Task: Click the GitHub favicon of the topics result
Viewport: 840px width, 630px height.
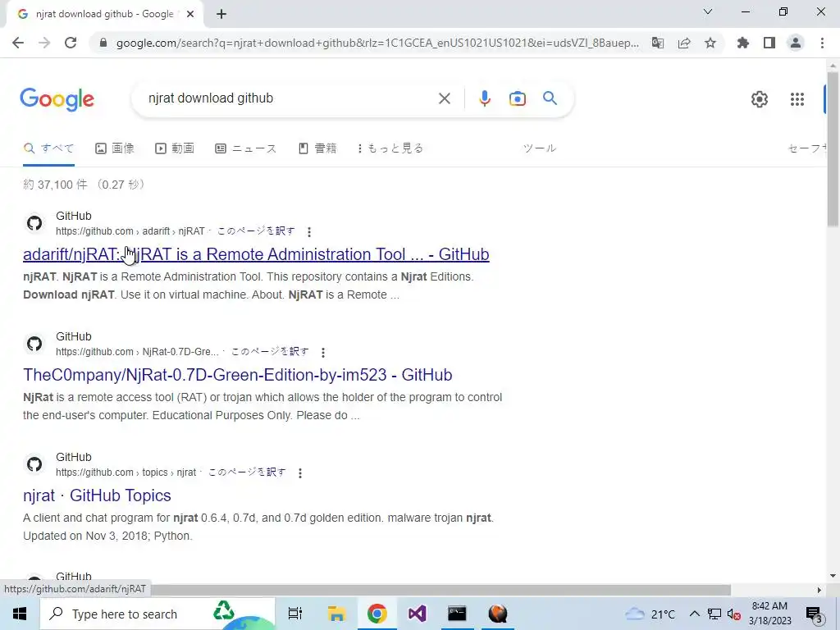Action: coord(34,464)
